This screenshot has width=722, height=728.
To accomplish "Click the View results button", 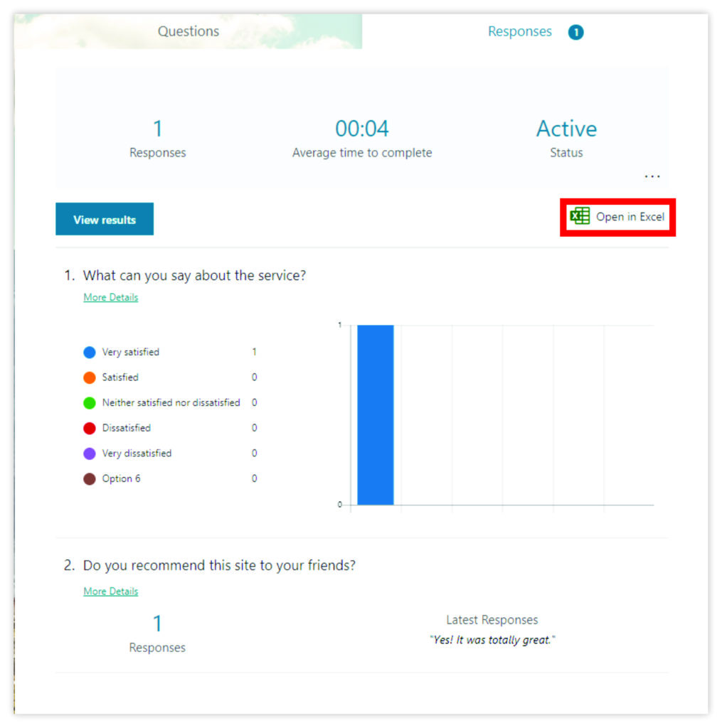I will (x=104, y=219).
